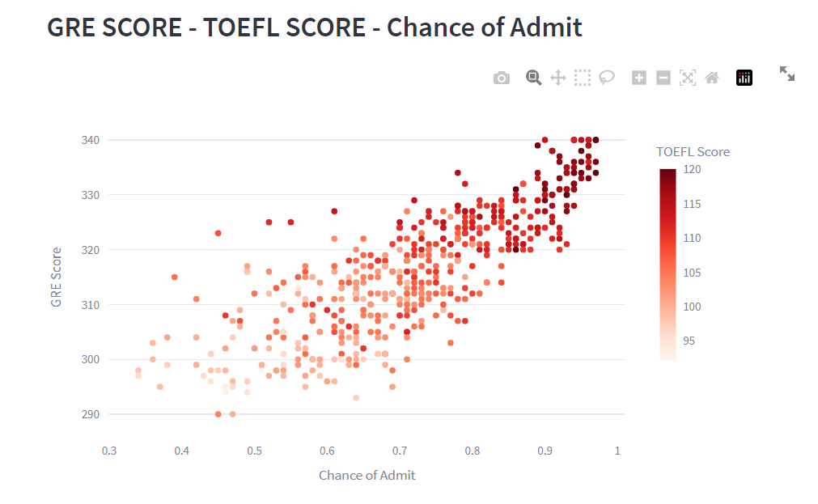
Task: Click the home icon to reset axes
Action: tap(711, 77)
